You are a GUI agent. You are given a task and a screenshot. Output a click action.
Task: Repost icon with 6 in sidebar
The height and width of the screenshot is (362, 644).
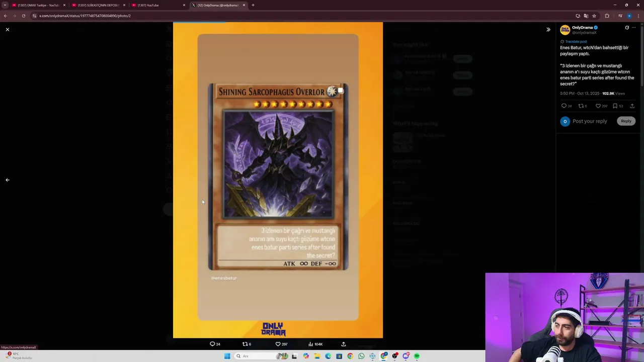[x=583, y=106]
